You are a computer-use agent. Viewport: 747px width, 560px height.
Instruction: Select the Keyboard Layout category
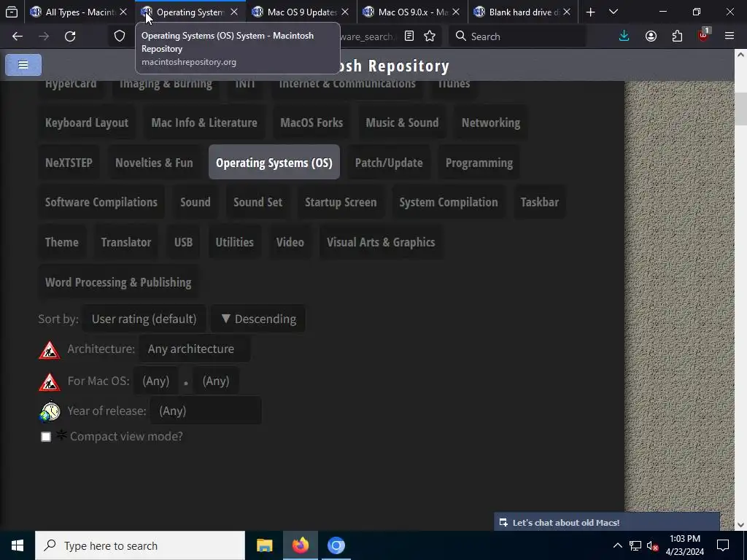click(x=87, y=122)
